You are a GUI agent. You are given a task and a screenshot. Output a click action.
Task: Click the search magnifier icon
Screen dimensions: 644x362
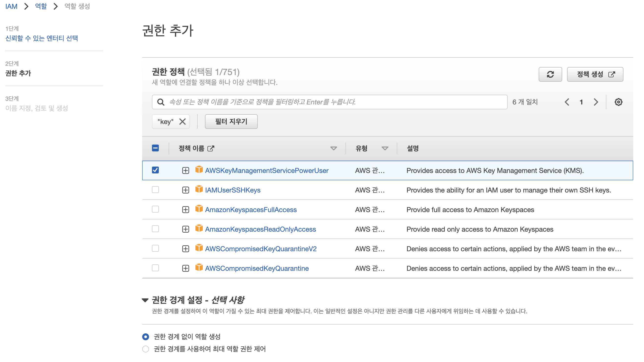(x=161, y=102)
